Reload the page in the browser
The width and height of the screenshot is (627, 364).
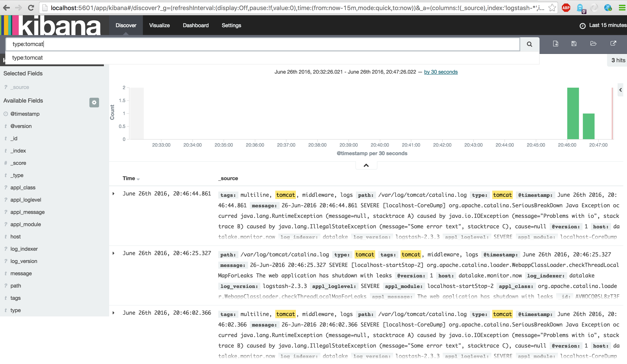tap(31, 8)
